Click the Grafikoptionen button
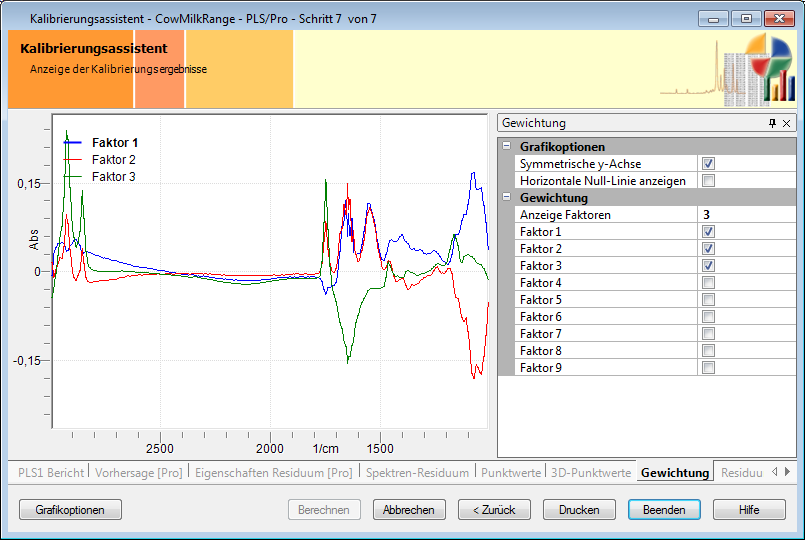Viewport: 805px width, 540px height. click(70, 510)
